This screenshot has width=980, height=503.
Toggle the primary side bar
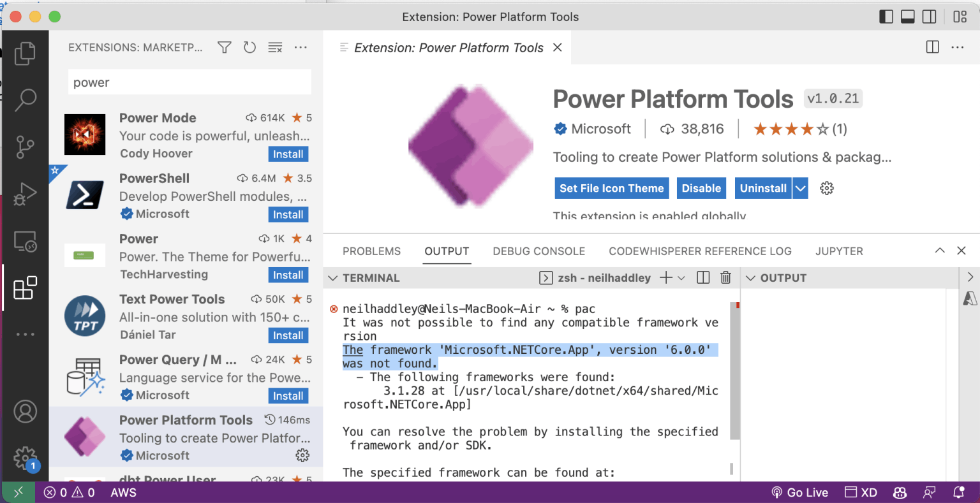886,17
